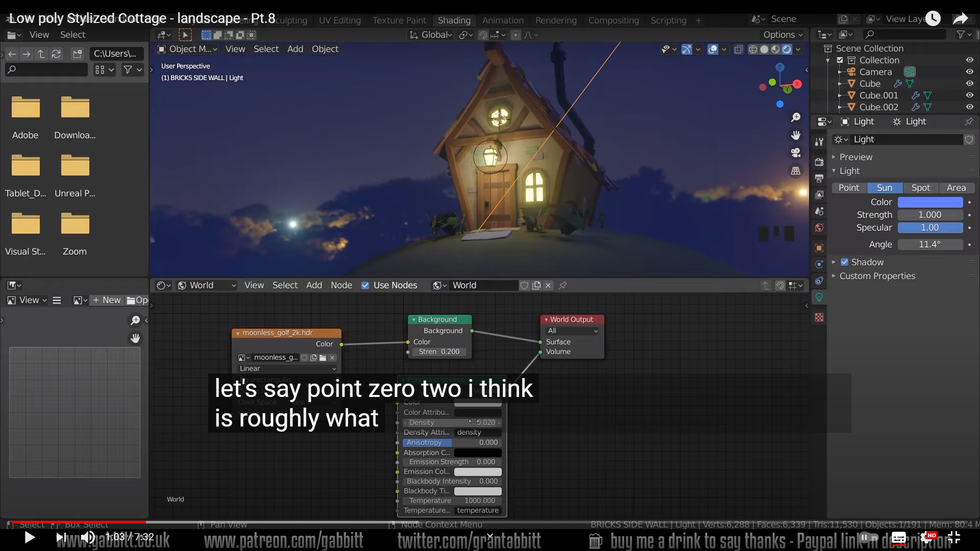Open the Downloads folder thumbnail
Image resolution: width=980 pixels, height=551 pixels.
coord(75,108)
